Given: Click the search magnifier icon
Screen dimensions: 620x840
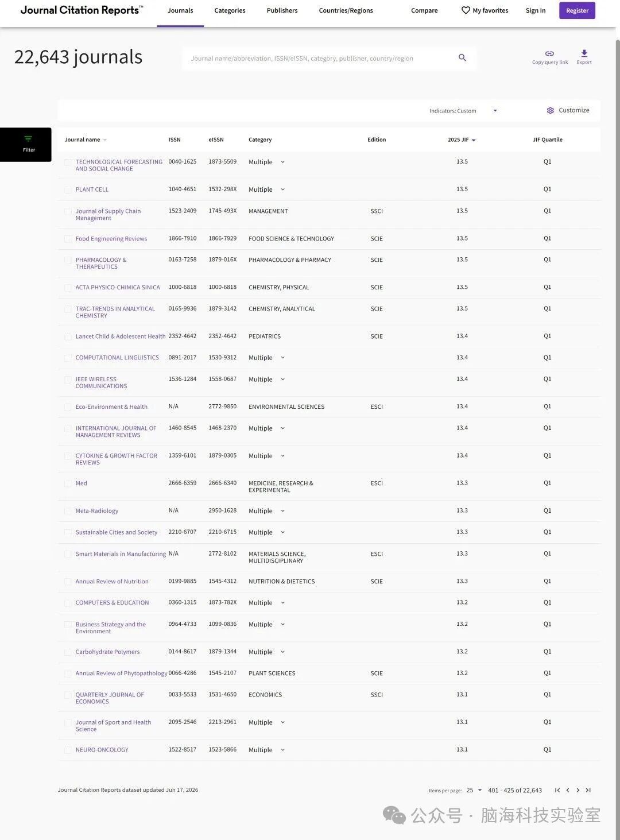Looking at the screenshot, I should click(x=462, y=57).
